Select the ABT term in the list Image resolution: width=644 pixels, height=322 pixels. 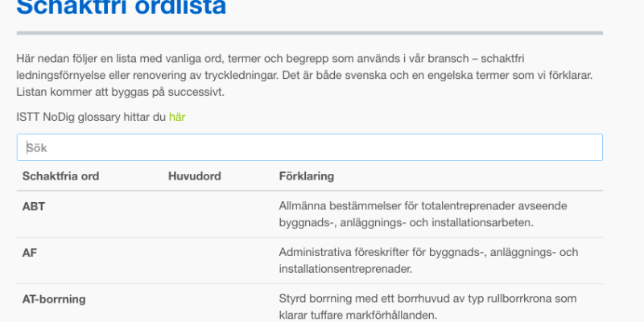tap(34, 206)
